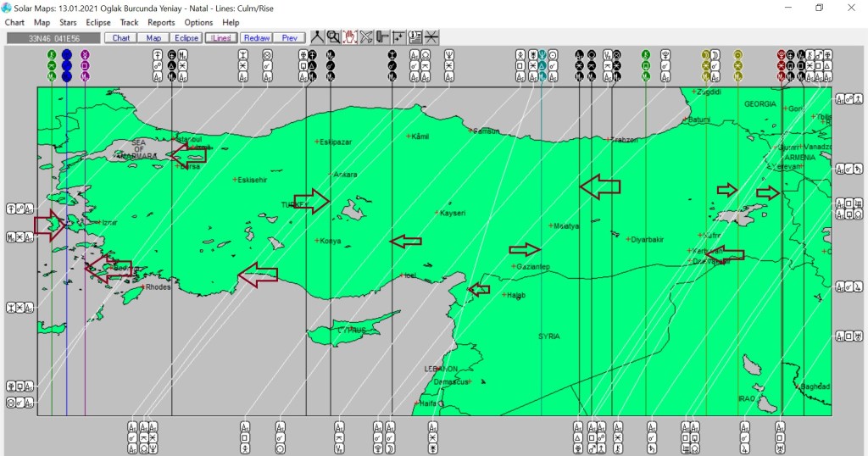Open the Reports menu
This screenshot has height=456, width=868.
click(x=161, y=22)
